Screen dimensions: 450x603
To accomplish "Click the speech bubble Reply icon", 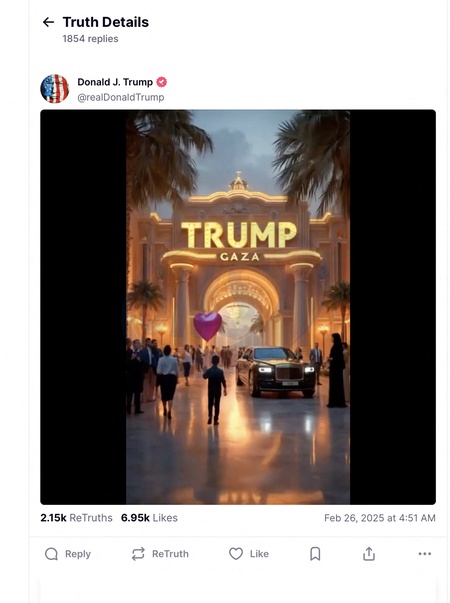I will [x=51, y=554].
